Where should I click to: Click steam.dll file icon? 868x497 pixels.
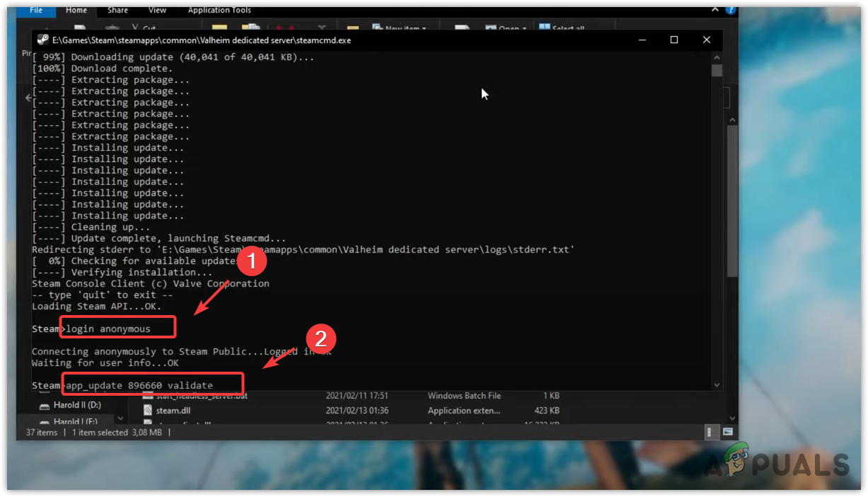click(x=148, y=411)
